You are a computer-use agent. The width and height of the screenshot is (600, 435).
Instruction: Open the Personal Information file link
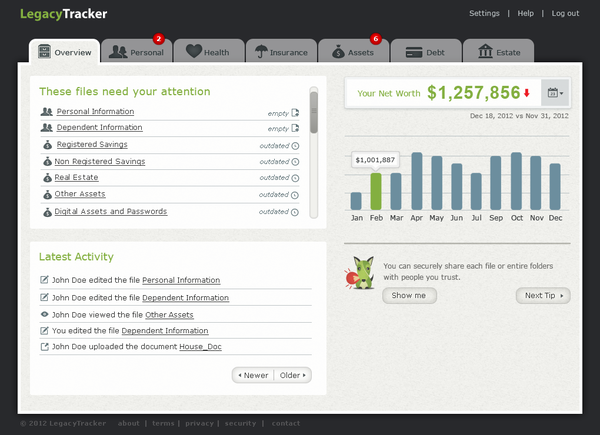(x=95, y=111)
